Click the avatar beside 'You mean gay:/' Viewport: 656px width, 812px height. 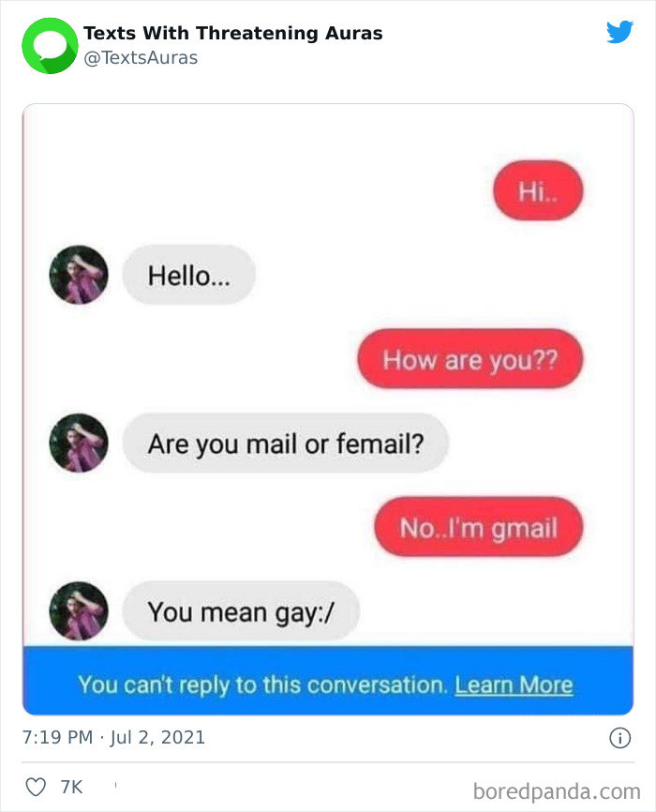point(79,611)
